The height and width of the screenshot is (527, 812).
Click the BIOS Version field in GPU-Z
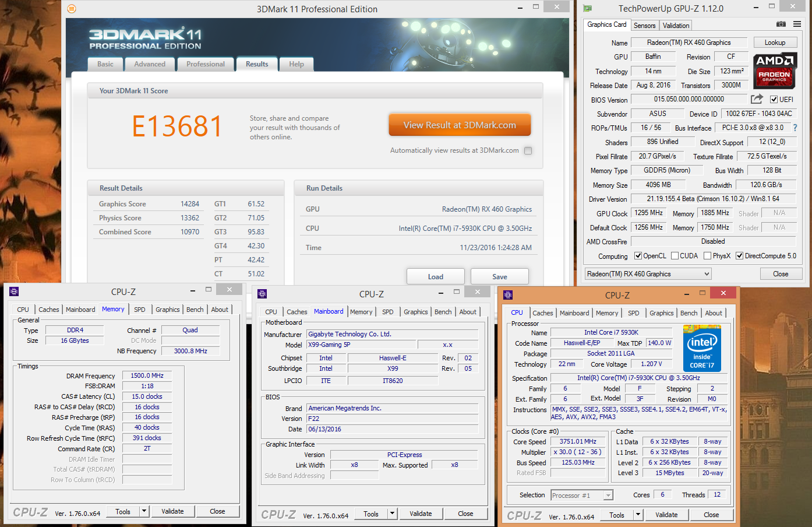click(x=689, y=99)
